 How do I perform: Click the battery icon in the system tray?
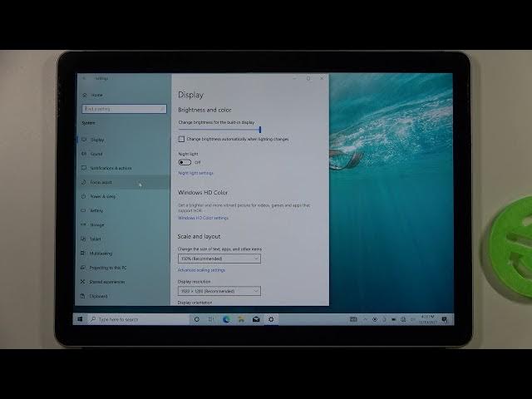[x=393, y=319]
